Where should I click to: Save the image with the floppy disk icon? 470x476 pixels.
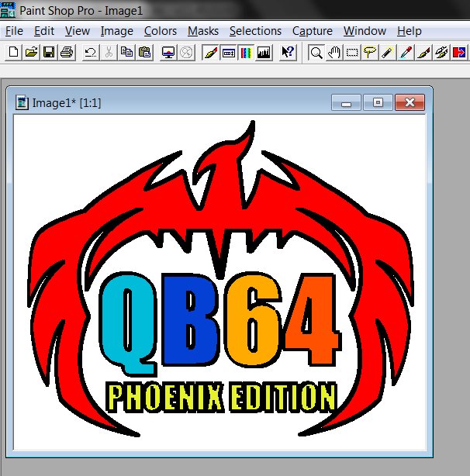click(x=49, y=53)
